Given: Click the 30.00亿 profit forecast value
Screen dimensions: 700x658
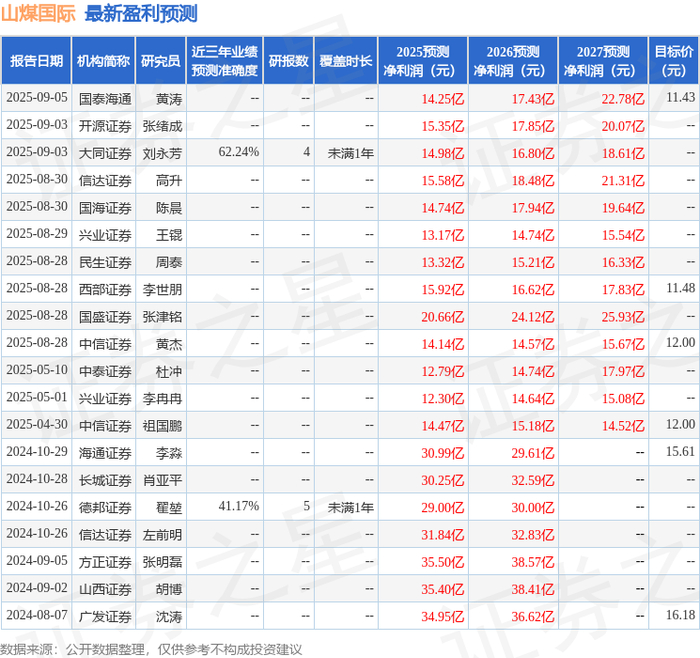Looking at the screenshot, I should click(x=533, y=507).
